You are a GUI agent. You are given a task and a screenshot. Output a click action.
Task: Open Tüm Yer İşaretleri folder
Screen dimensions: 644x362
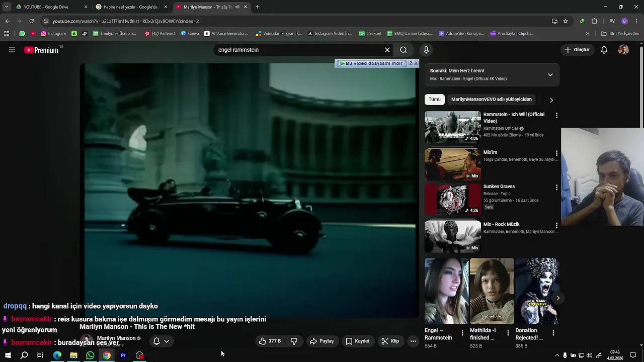pos(620,34)
